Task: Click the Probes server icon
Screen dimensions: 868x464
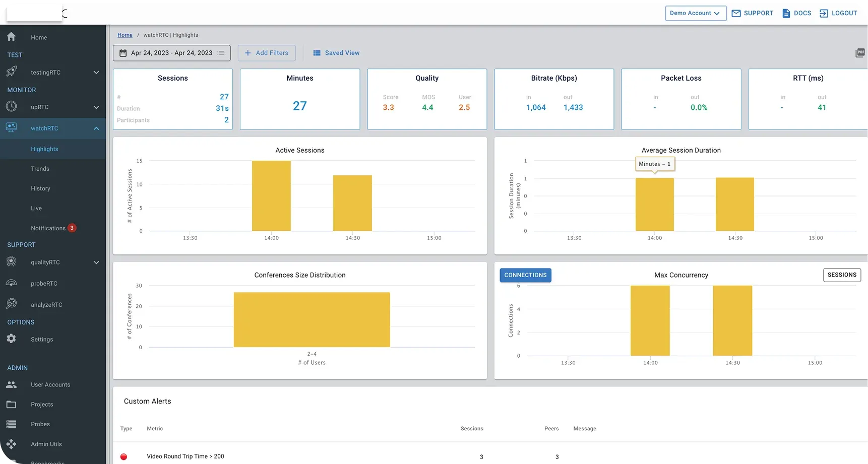Action: (x=11, y=424)
